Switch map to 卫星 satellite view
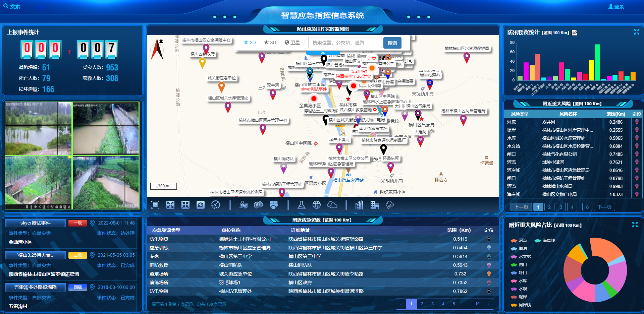This screenshot has width=644, height=314. tap(292, 43)
